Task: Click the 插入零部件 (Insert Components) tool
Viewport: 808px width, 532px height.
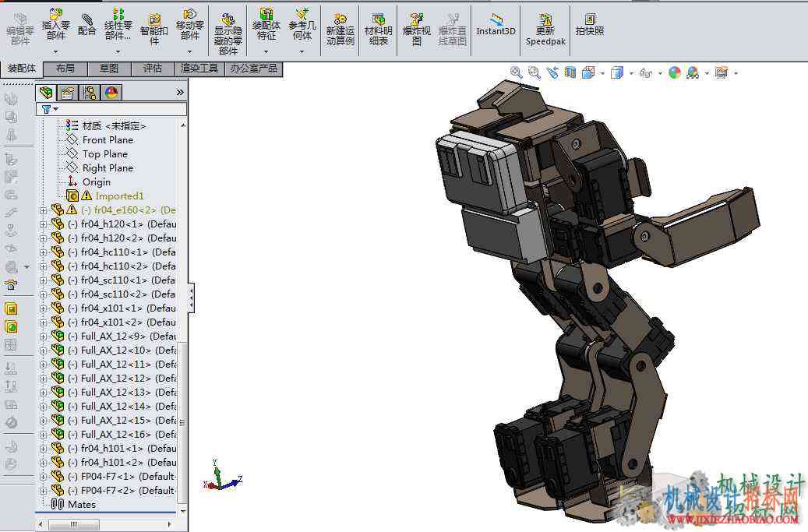Action: click(x=55, y=25)
